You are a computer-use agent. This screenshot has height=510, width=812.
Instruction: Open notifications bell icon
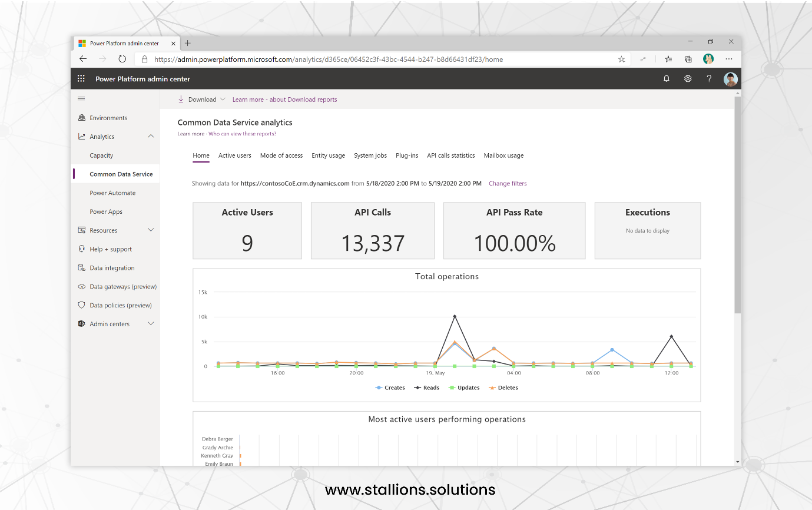[667, 78]
